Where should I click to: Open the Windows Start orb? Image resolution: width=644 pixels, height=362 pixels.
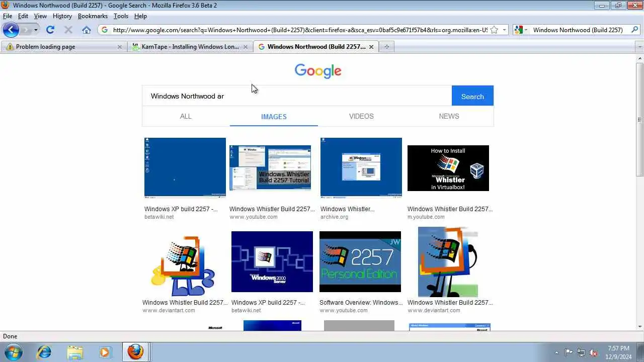coord(13,352)
